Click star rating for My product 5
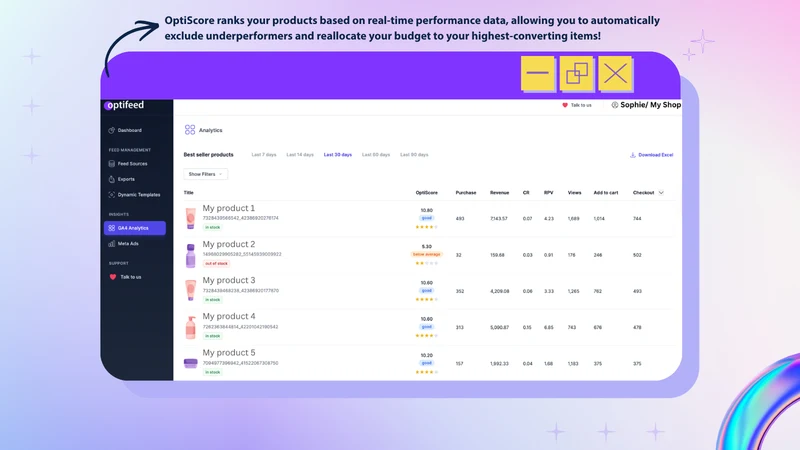Screen dimensions: 800x450 click(427, 372)
